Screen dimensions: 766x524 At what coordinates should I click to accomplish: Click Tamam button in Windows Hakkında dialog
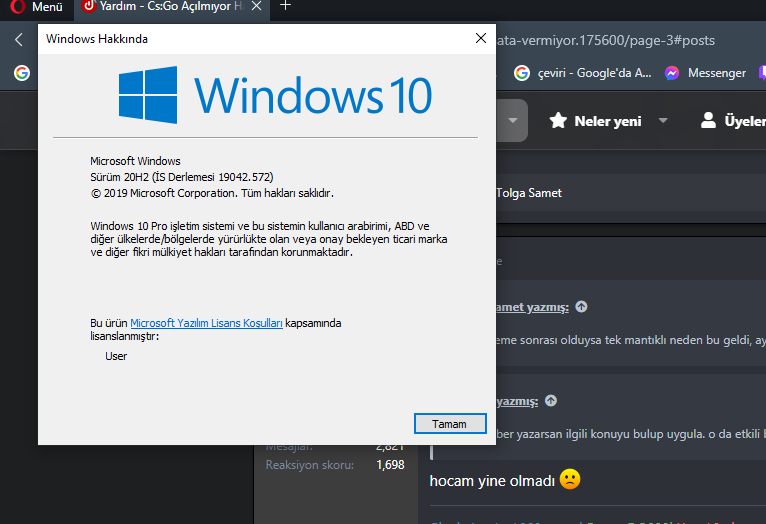(450, 423)
